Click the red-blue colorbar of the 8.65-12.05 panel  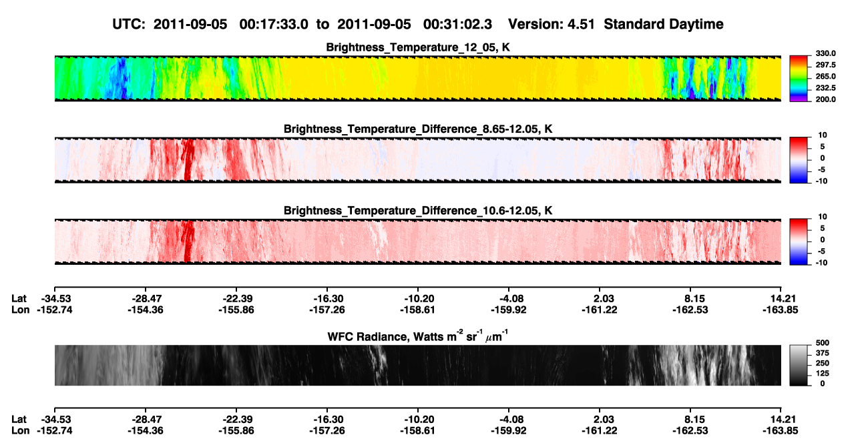[799, 159]
